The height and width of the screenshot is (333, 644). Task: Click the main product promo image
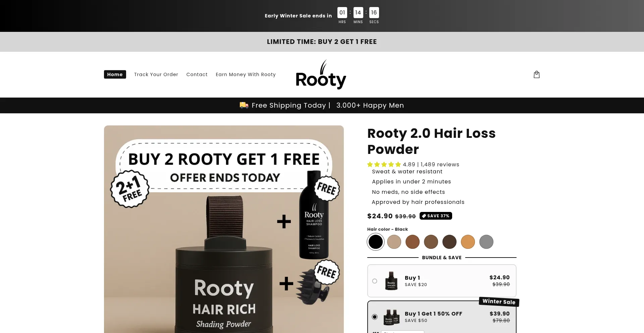point(224,229)
